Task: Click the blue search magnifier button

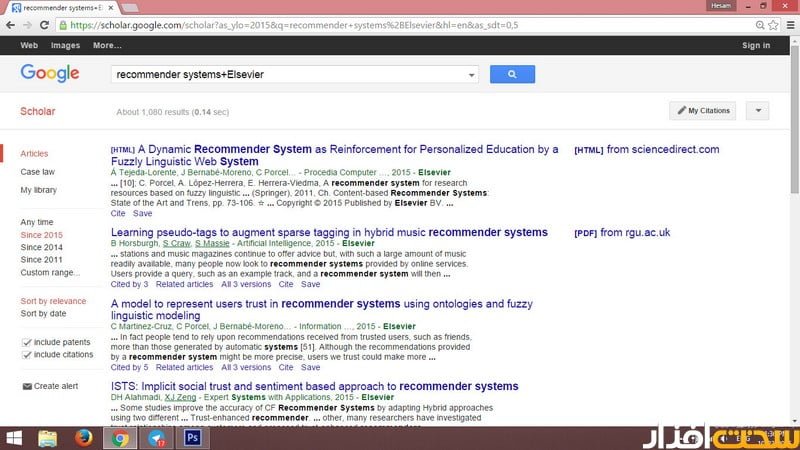Action: pos(512,74)
